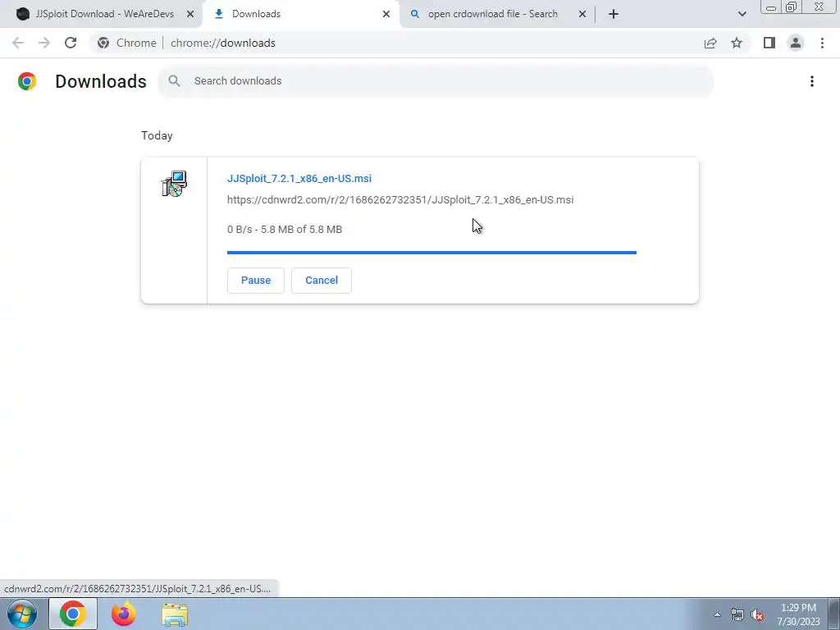Click the Today date heading
The image size is (840, 630).
click(x=157, y=135)
